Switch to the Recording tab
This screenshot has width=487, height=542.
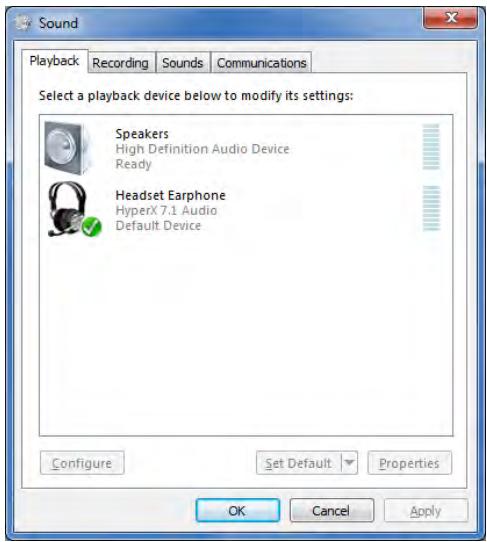pyautogui.click(x=120, y=63)
